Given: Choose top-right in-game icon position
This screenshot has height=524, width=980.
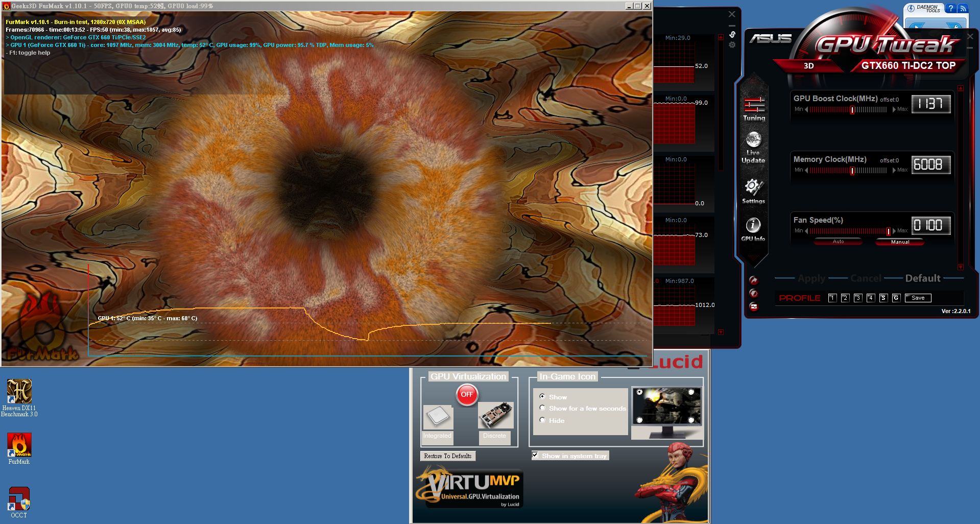Looking at the screenshot, I should (691, 392).
